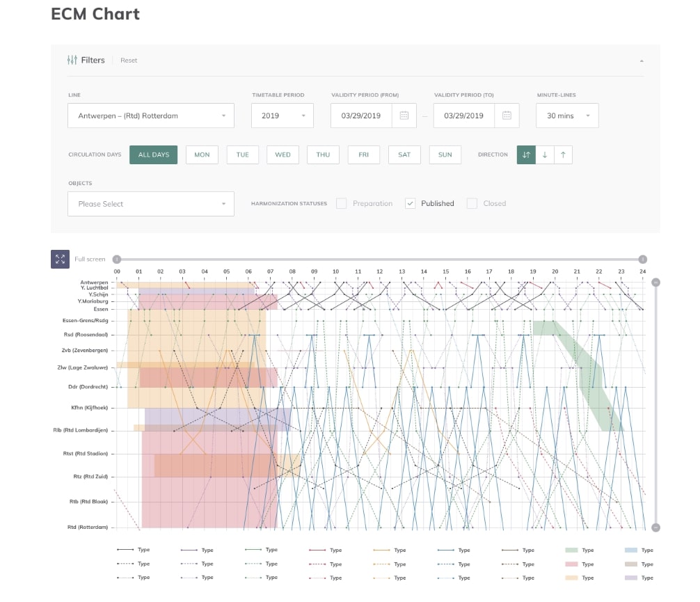Select the FRI circulation day
This screenshot has width=700, height=602.
364,155
